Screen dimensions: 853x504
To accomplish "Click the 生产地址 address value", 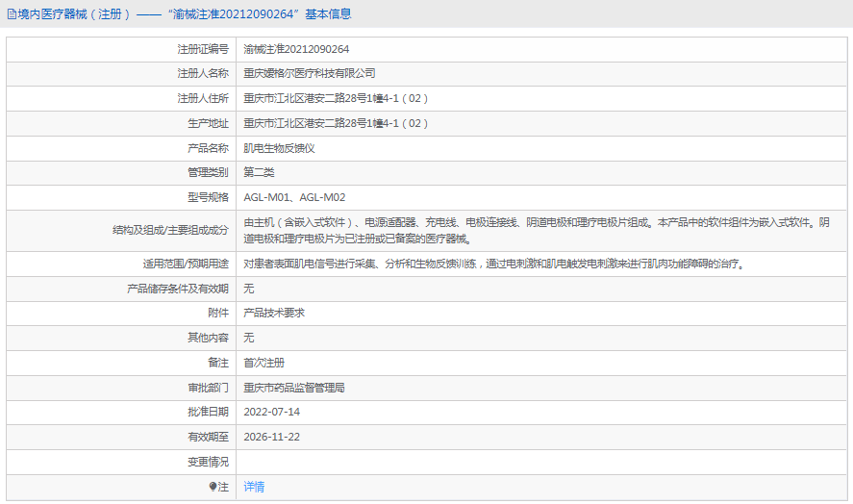I will click(x=336, y=123).
